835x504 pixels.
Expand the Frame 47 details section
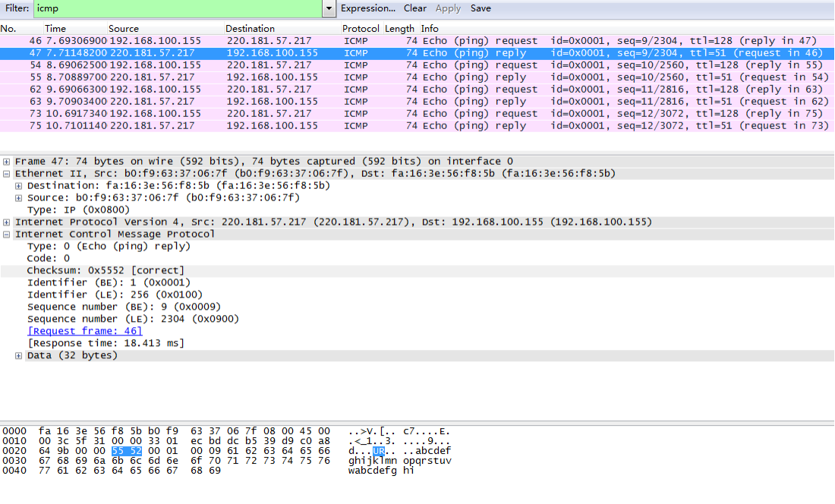point(8,161)
